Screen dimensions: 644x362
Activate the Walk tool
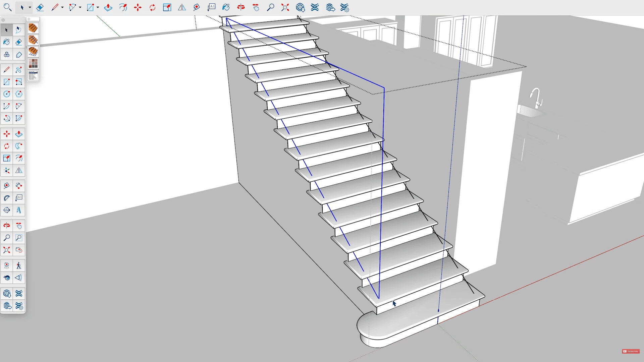pos(19,265)
